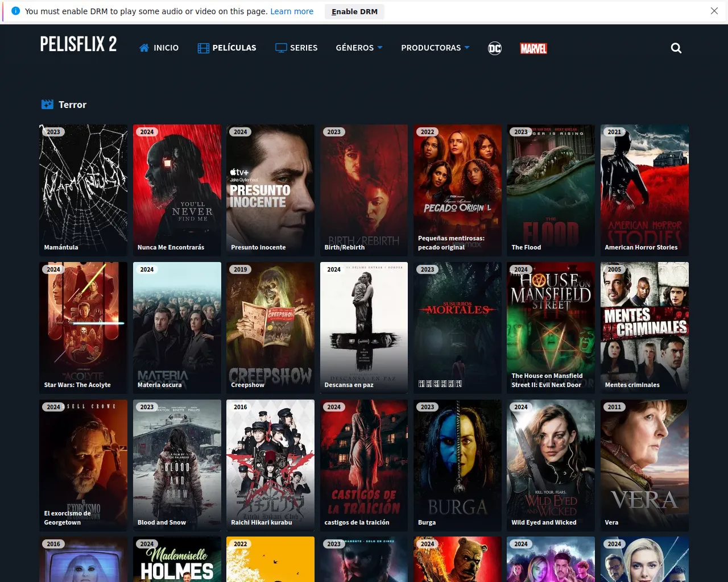Follow the Learn more link

292,11
